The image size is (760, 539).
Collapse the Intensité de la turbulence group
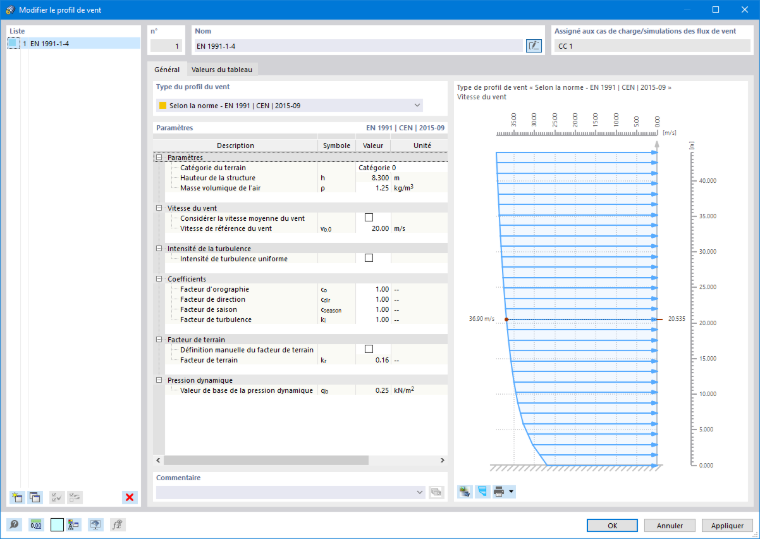(159, 248)
